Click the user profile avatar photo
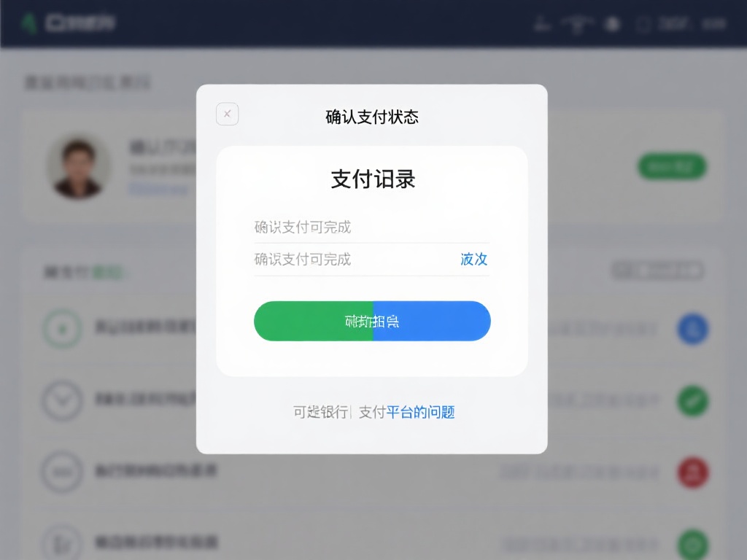747x560 pixels. click(x=79, y=167)
